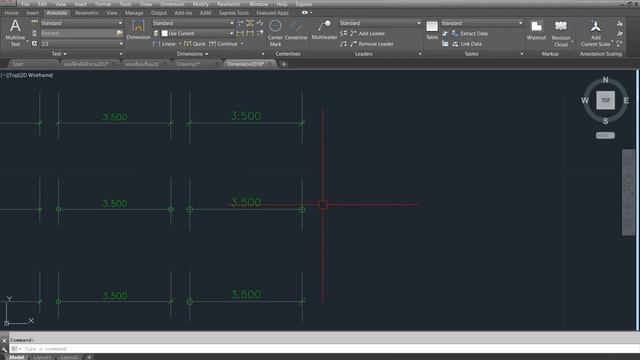Click the Extract Data icon
640x360 pixels.
pyautogui.click(x=455, y=33)
